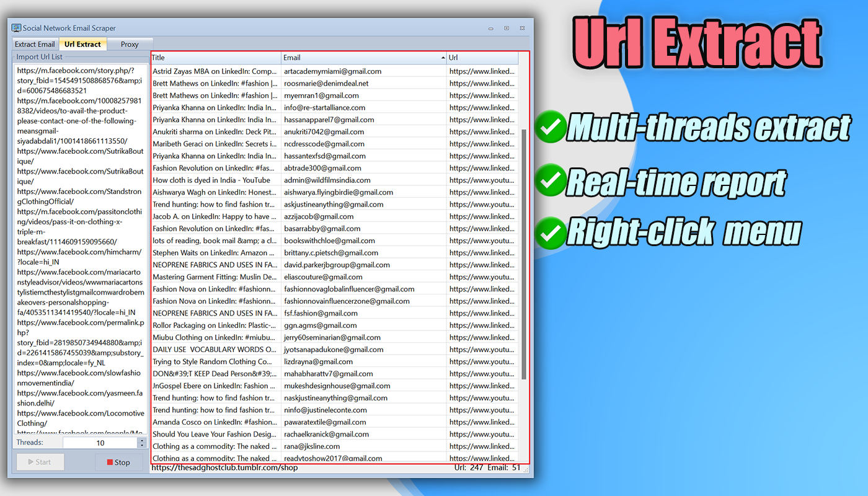This screenshot has height=496, width=868.
Task: Click the green checkmark beside Real-time report
Action: (x=549, y=180)
